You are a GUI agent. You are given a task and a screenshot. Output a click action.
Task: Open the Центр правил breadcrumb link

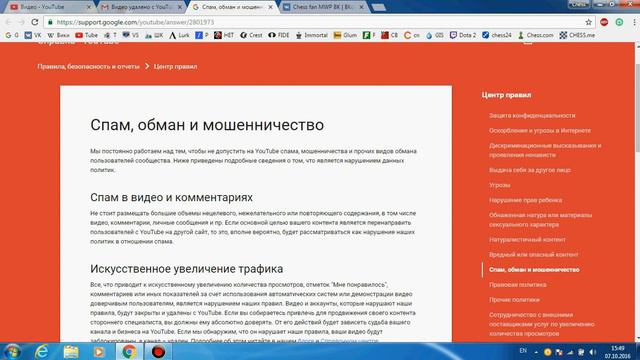(x=175, y=66)
